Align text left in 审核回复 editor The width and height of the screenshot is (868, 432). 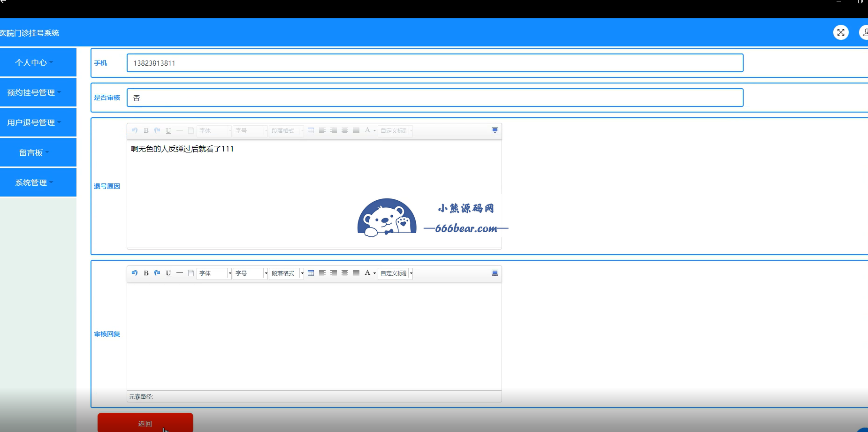pyautogui.click(x=322, y=273)
